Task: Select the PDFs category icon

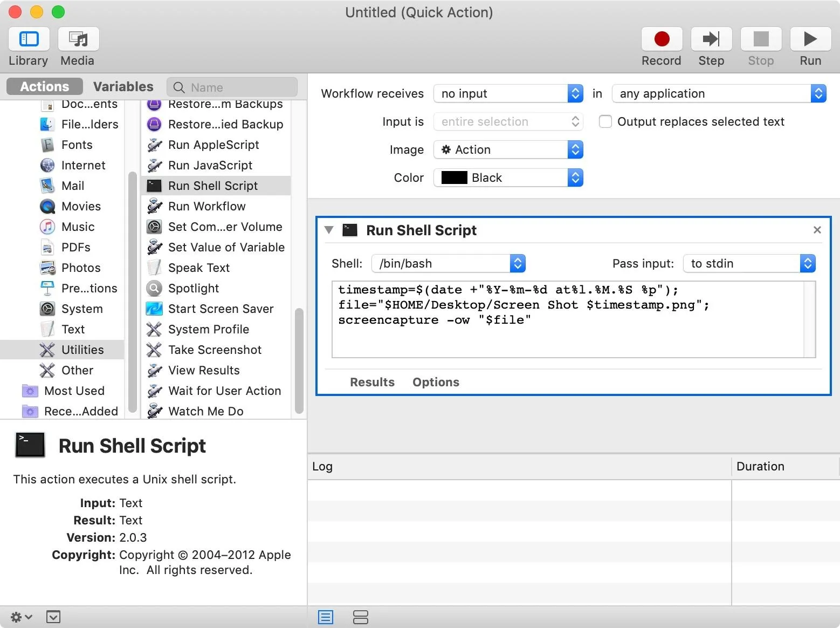Action: tap(47, 247)
